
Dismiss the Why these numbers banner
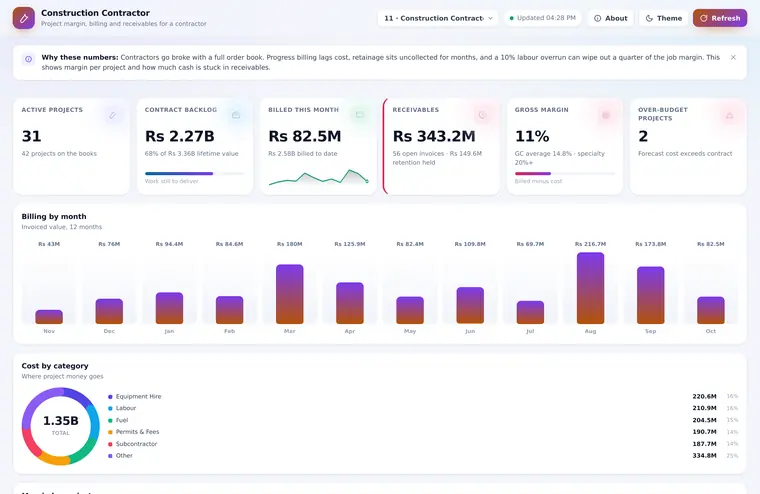[733, 57]
